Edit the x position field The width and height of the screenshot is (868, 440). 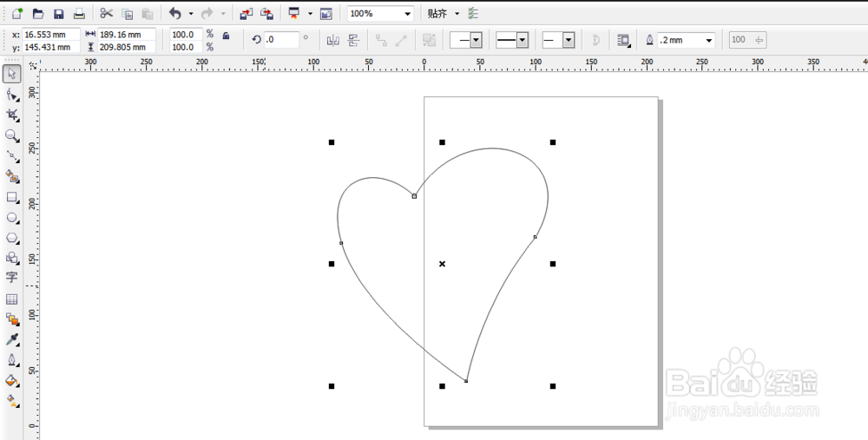[51, 35]
